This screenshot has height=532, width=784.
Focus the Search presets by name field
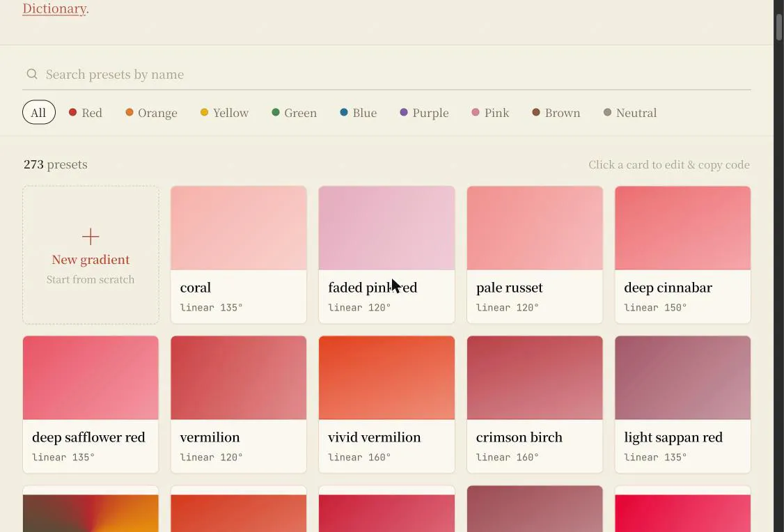point(386,75)
